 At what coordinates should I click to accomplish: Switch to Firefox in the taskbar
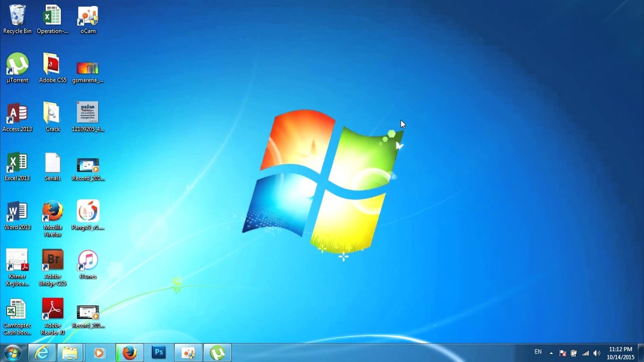coord(130,353)
